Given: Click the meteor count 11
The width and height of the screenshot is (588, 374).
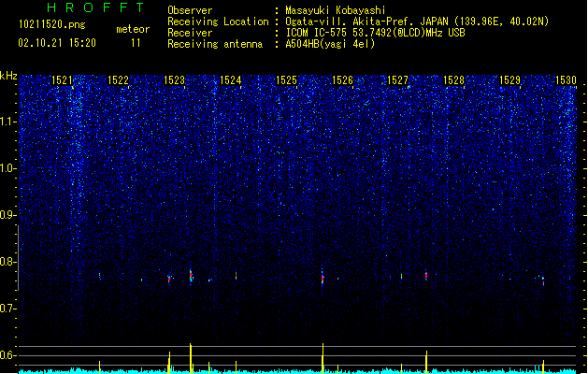Looking at the screenshot, I should coord(136,43).
